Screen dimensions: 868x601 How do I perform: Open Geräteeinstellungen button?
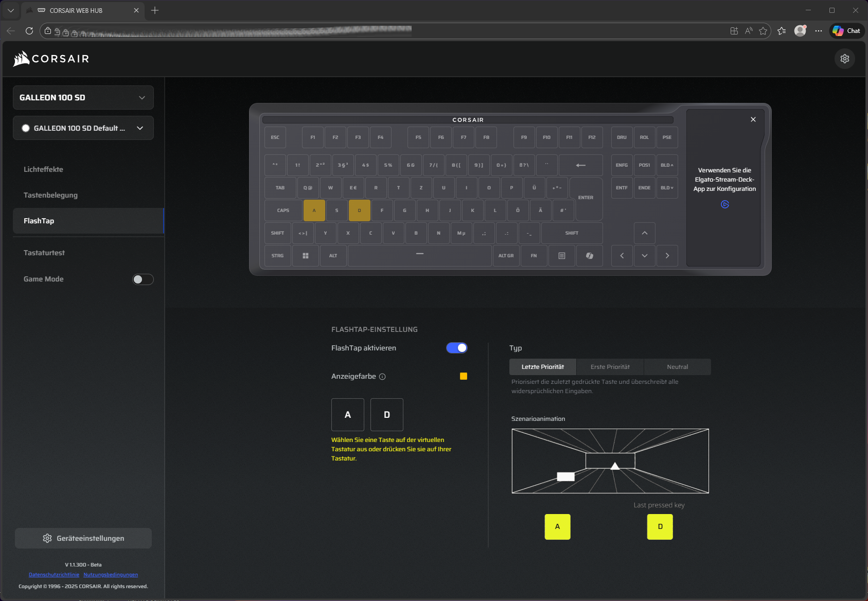(83, 538)
